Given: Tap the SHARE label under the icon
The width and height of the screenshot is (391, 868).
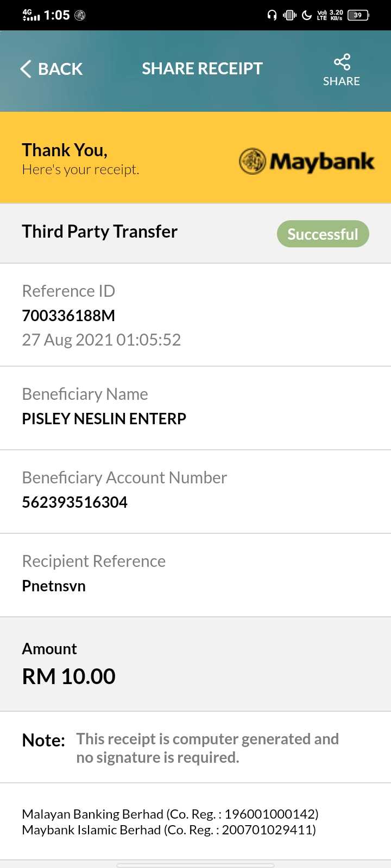Looking at the screenshot, I should click(x=342, y=81).
